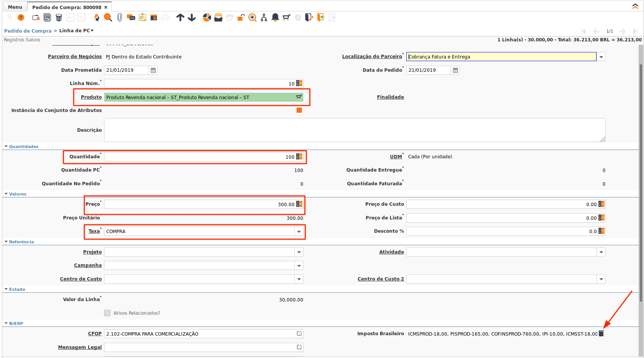Click inside the Descrição text area
The width and height of the screenshot is (644, 358).
[x=354, y=130]
